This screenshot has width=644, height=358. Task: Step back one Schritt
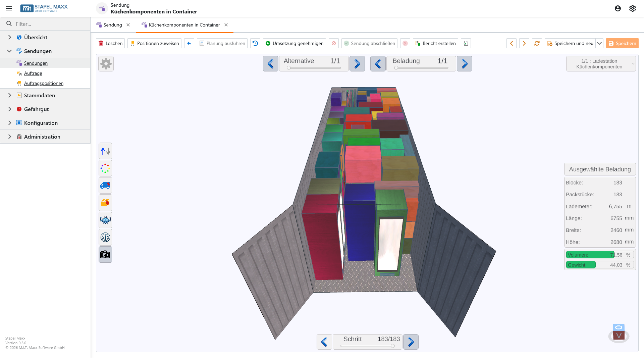coord(324,342)
